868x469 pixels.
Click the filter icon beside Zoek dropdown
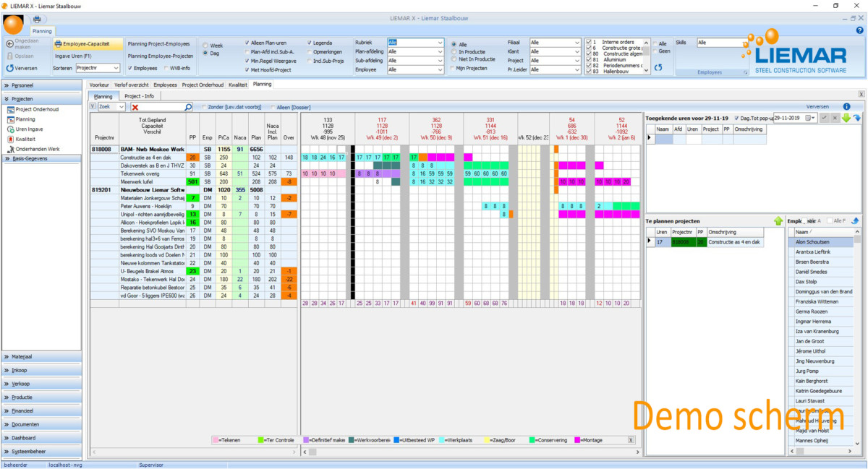pos(93,106)
